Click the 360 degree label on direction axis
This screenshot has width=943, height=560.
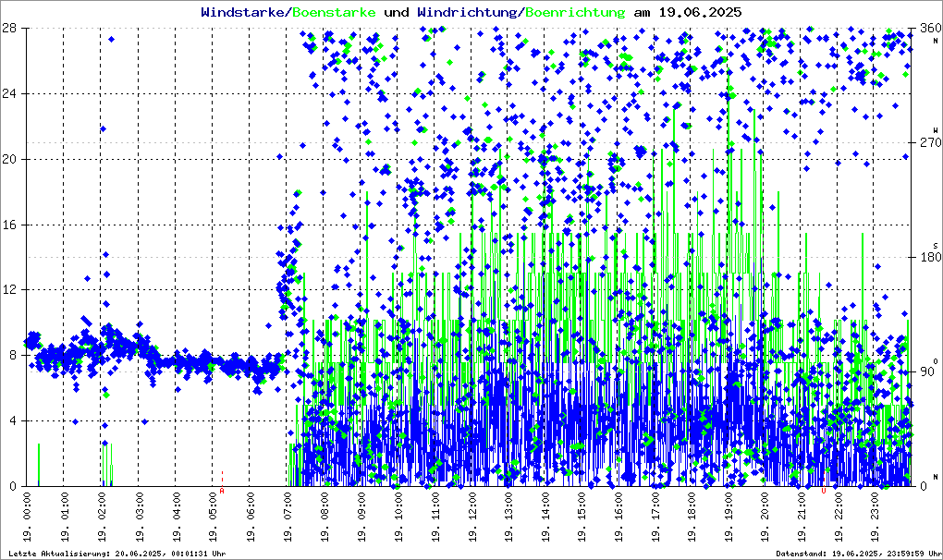click(x=931, y=29)
